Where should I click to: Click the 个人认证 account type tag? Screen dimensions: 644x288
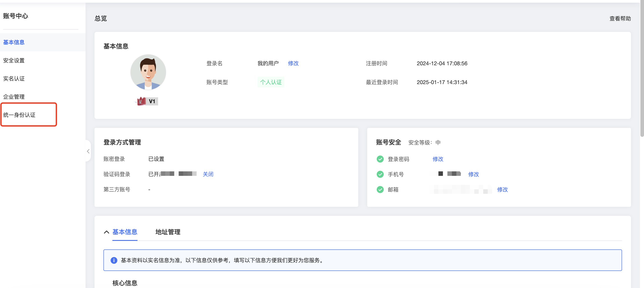click(271, 82)
